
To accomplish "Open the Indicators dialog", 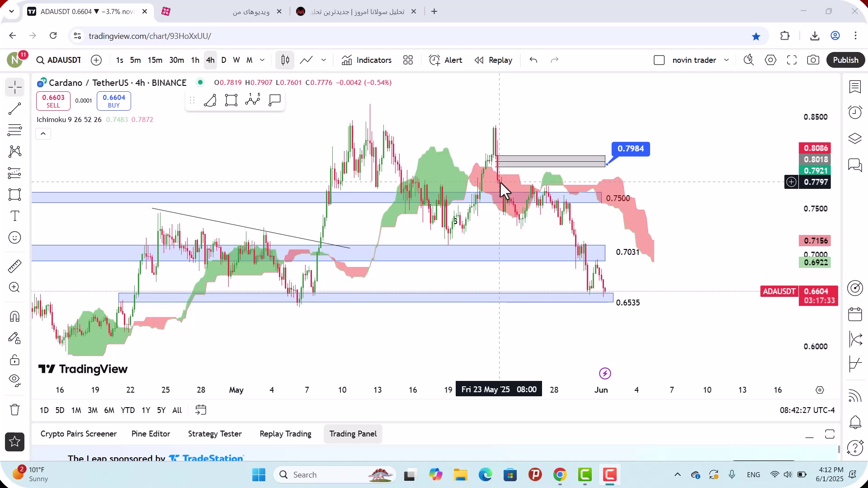I will coord(367,60).
